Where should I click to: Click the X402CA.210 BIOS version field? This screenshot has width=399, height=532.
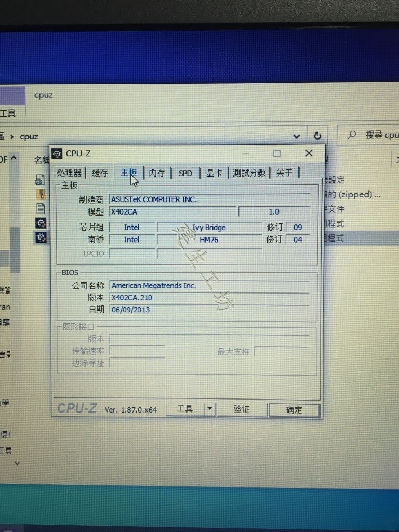(210, 298)
